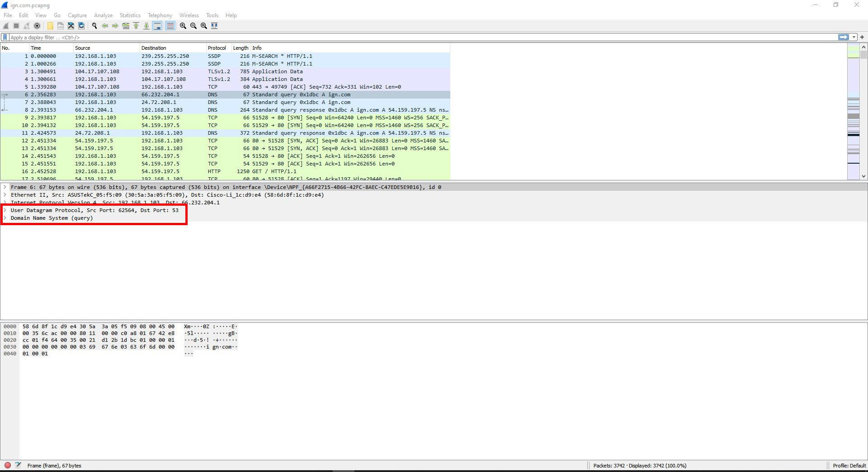Jump to the last packet via toolbar arrow

tap(146, 26)
